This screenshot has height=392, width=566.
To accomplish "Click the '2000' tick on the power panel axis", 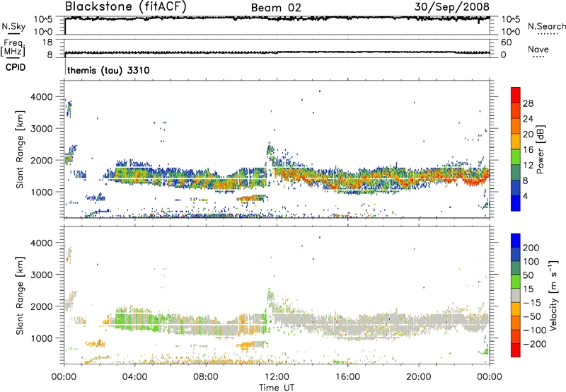I will pos(42,160).
